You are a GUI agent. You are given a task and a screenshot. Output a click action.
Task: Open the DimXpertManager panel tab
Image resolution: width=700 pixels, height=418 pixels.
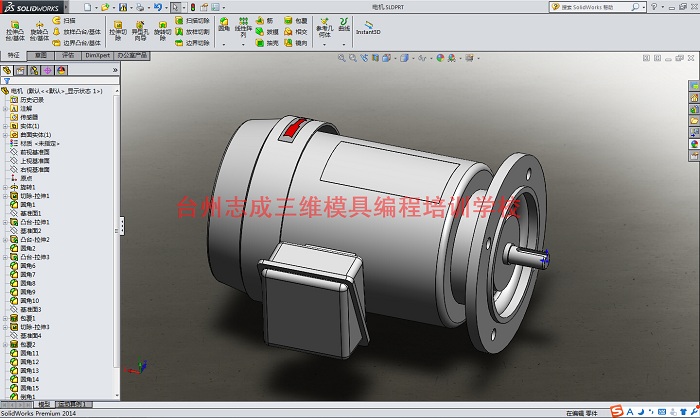(47, 70)
